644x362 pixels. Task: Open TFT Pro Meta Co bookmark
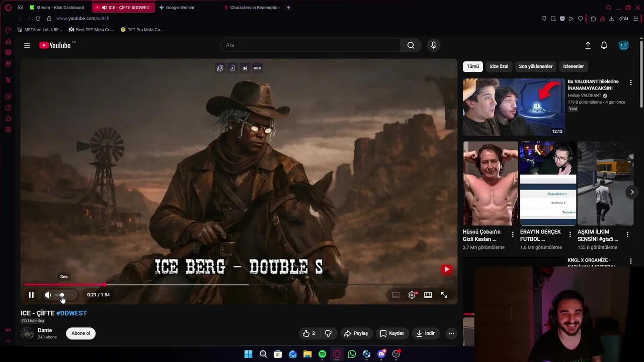click(142, 30)
